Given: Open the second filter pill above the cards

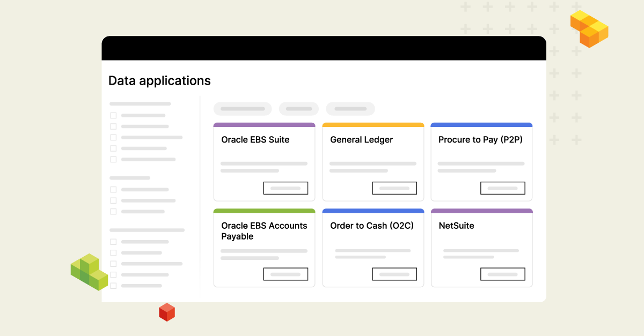Looking at the screenshot, I should point(299,109).
